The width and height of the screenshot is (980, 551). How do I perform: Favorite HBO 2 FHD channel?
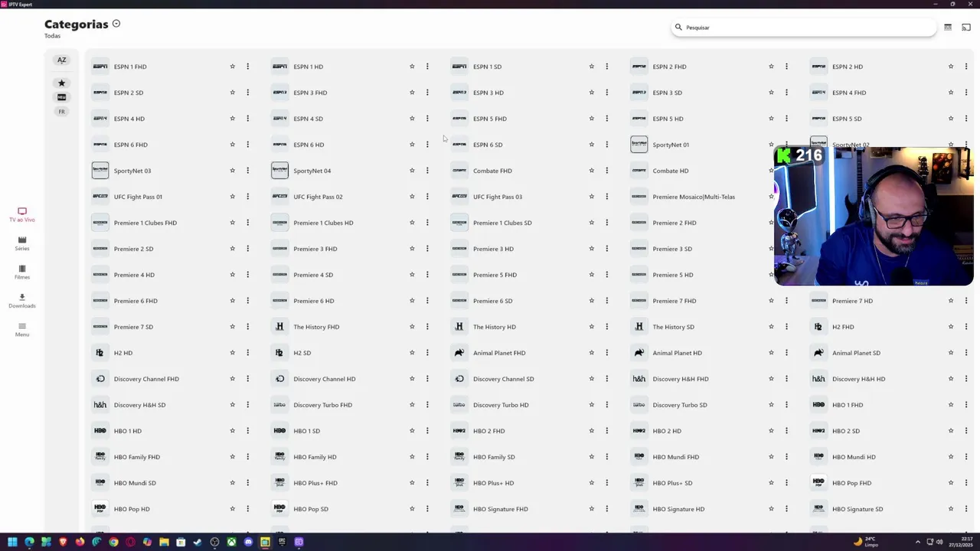pos(592,431)
